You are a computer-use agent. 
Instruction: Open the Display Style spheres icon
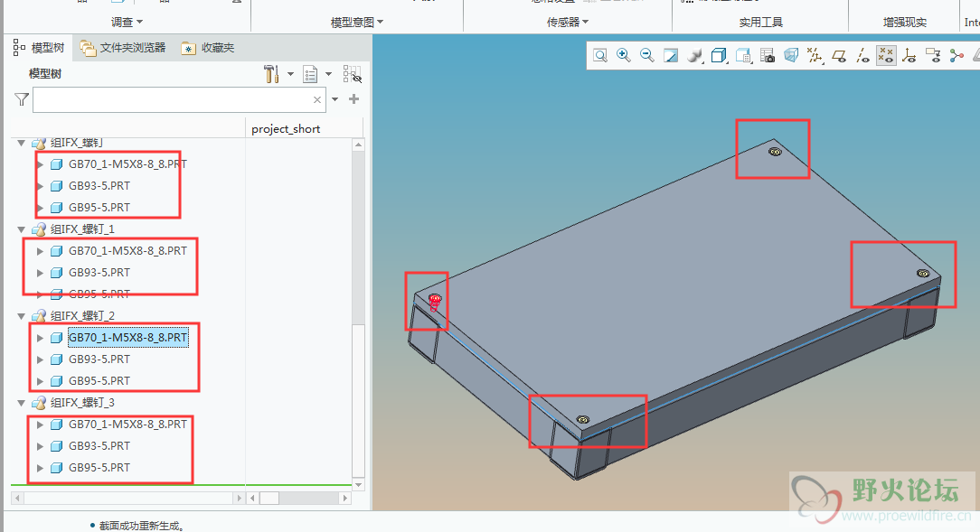pyautogui.click(x=694, y=56)
